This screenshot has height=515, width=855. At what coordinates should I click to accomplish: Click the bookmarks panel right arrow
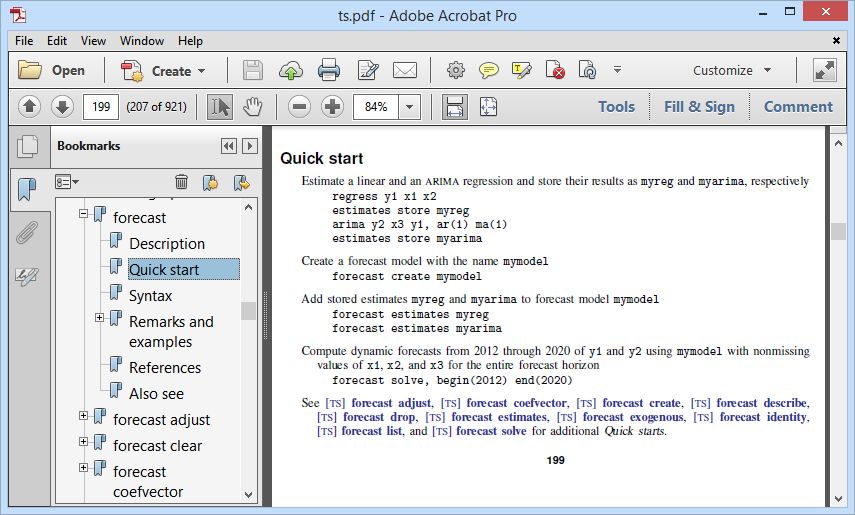tap(250, 146)
